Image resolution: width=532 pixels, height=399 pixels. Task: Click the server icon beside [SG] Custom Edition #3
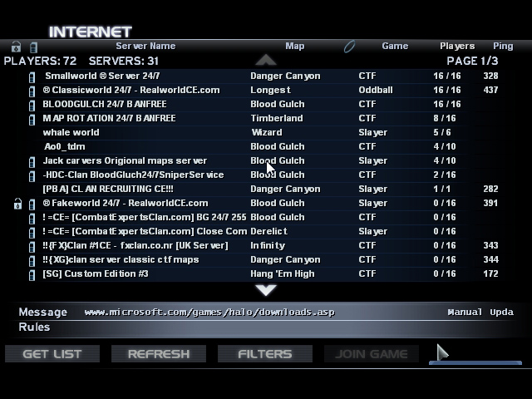click(32, 274)
